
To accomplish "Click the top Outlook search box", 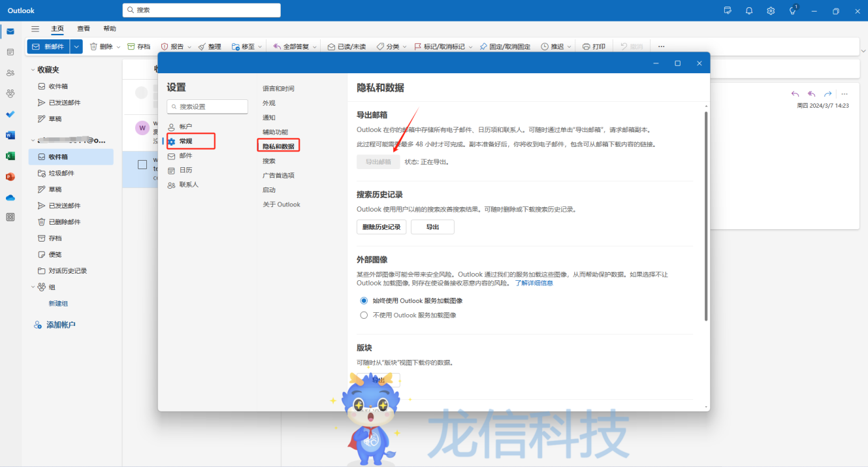I will click(201, 10).
